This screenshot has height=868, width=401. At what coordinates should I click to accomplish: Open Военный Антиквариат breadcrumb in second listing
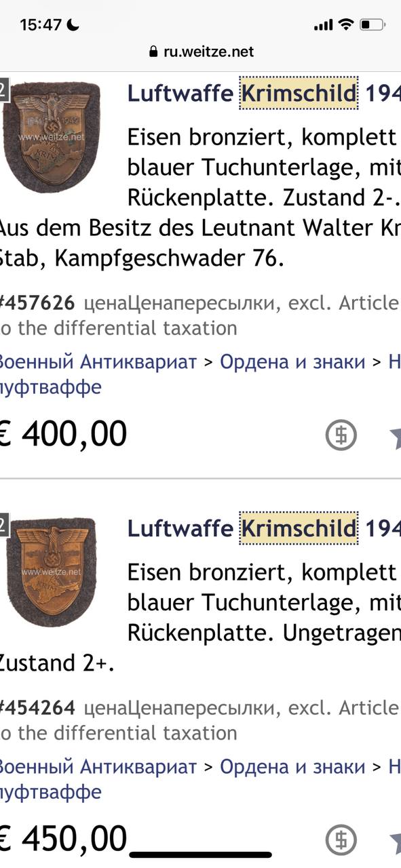[x=98, y=766]
